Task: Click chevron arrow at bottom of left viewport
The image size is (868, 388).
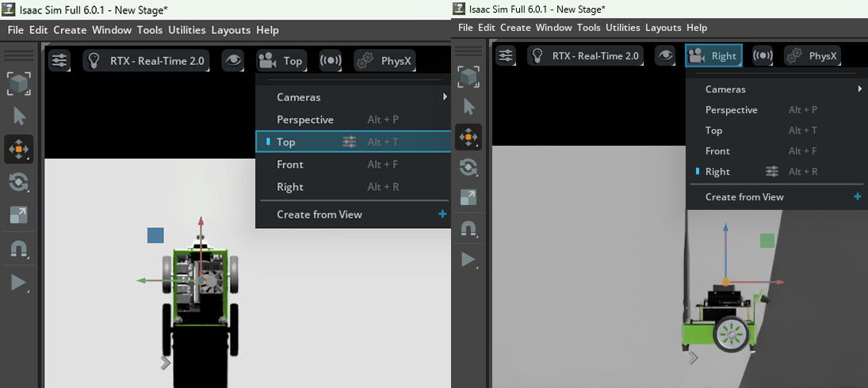Action: point(165,363)
